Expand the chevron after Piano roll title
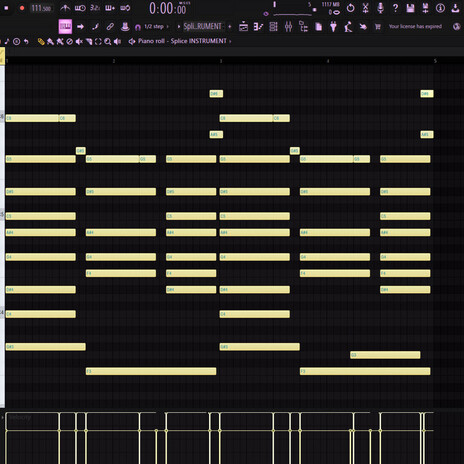Image resolution: width=464 pixels, height=464 pixels. tap(230, 41)
